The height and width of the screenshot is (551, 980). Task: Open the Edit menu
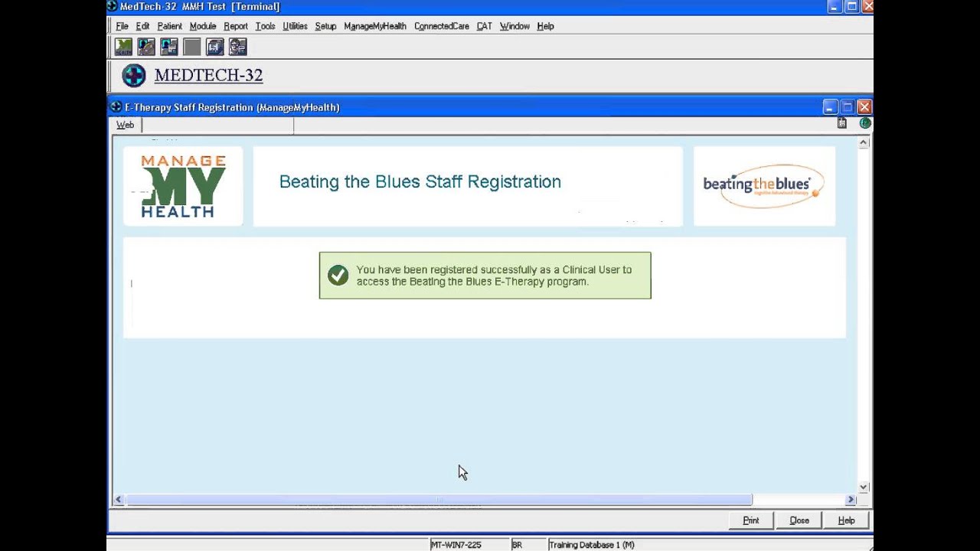click(142, 26)
